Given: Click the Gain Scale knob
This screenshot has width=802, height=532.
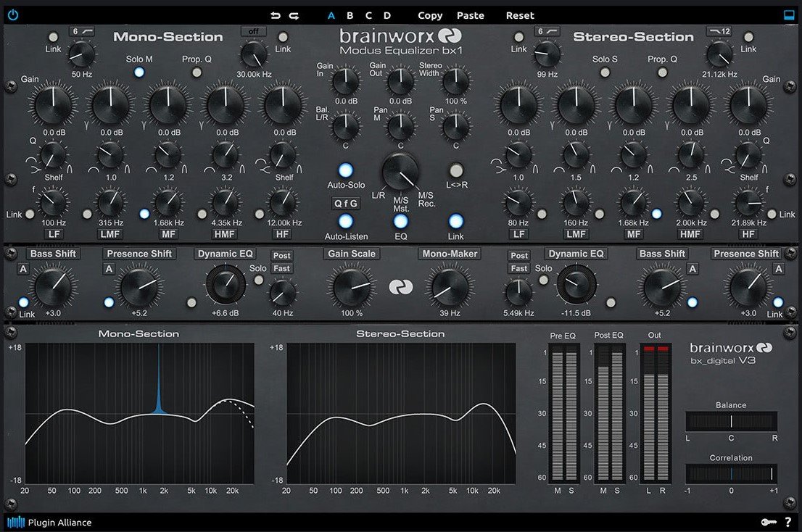Looking at the screenshot, I should coord(352,286).
